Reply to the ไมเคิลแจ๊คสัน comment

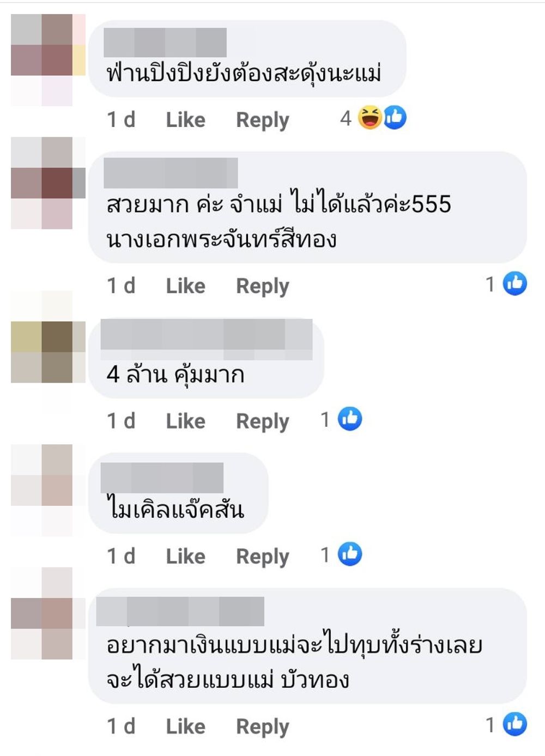(263, 557)
